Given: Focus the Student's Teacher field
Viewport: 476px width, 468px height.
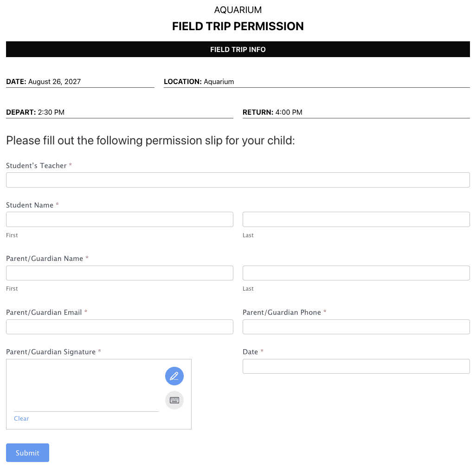Looking at the screenshot, I should click(238, 180).
